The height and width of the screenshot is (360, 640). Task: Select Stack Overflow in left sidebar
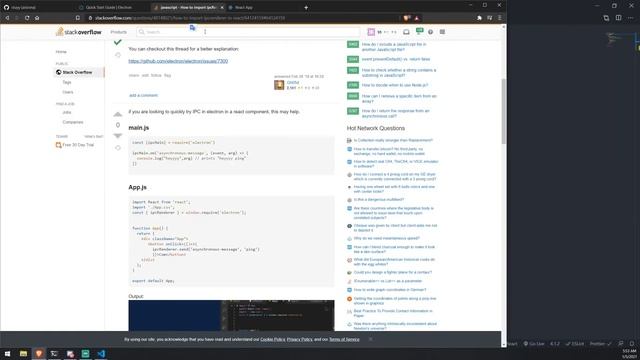[79, 72]
